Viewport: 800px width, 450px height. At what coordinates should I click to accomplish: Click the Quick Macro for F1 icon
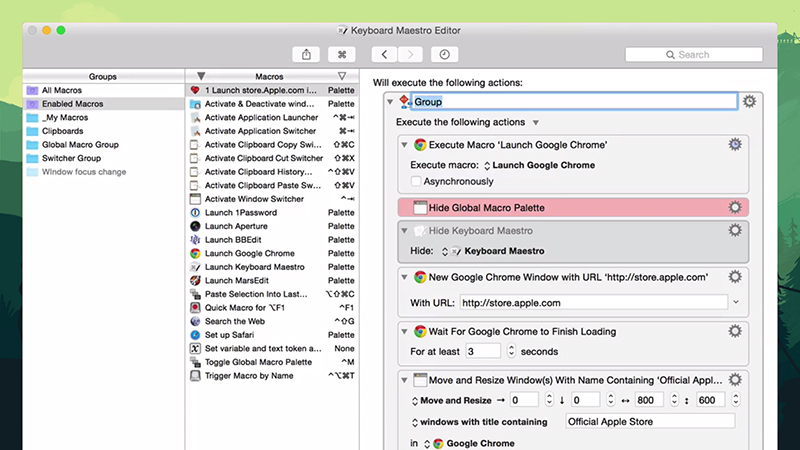tap(195, 308)
